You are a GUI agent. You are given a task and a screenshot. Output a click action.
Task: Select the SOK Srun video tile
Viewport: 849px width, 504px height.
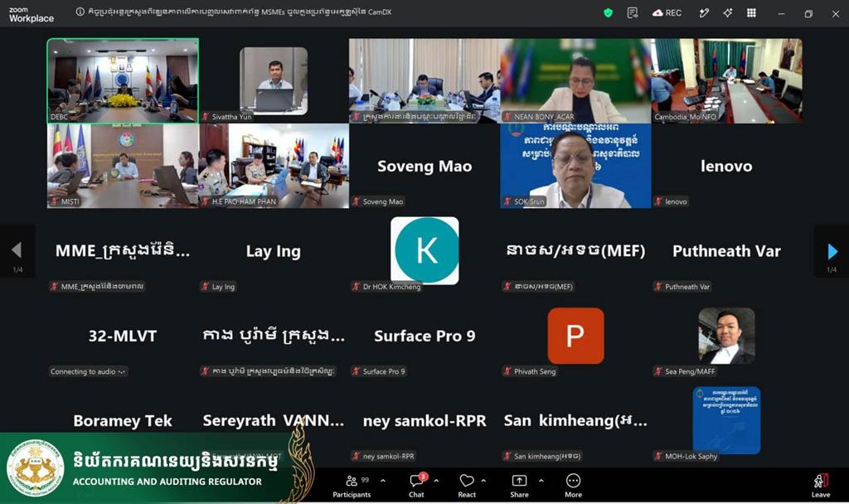pyautogui.click(x=575, y=166)
